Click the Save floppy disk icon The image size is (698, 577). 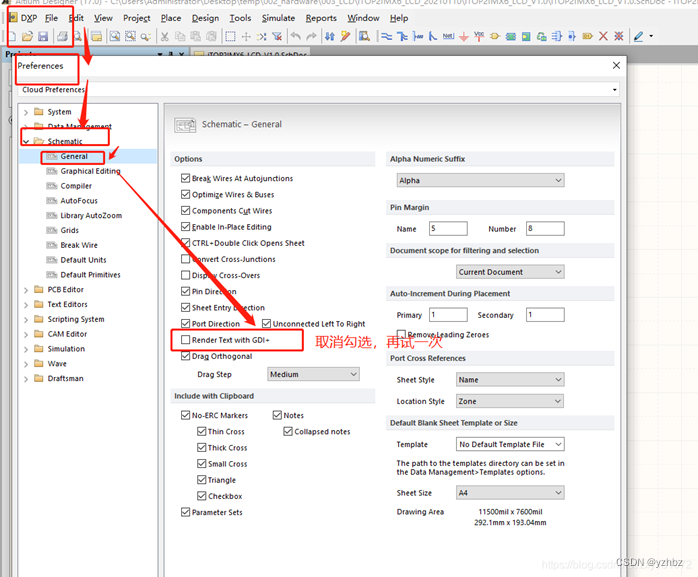coord(43,36)
